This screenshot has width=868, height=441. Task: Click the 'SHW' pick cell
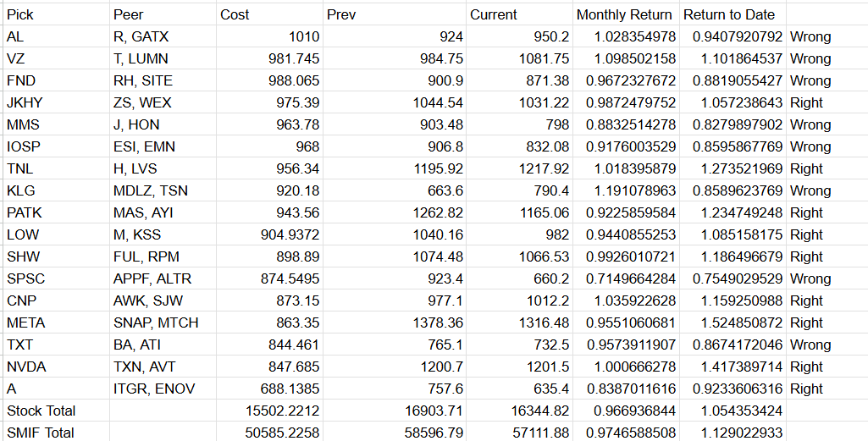(x=56, y=256)
